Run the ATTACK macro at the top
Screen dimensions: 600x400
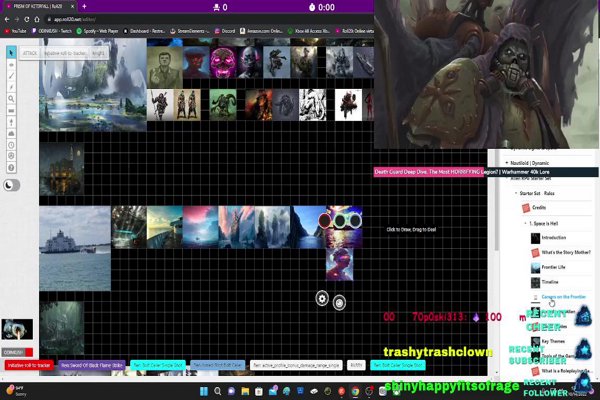(x=30, y=53)
